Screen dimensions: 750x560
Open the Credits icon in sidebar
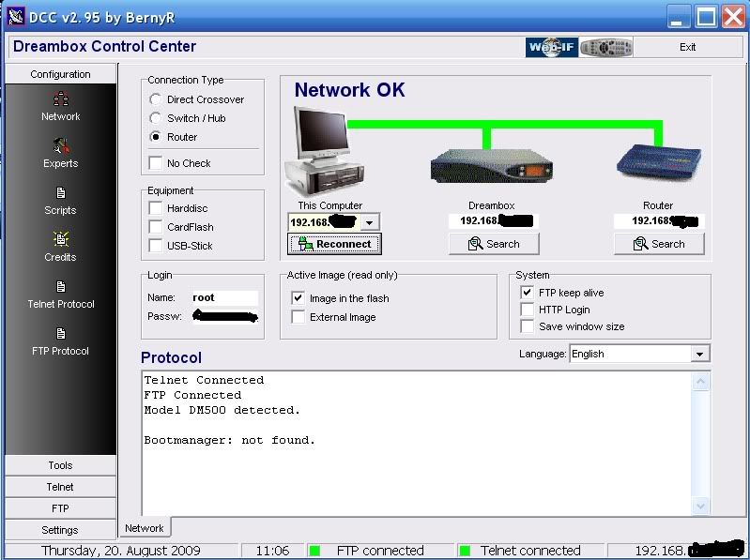[61, 239]
